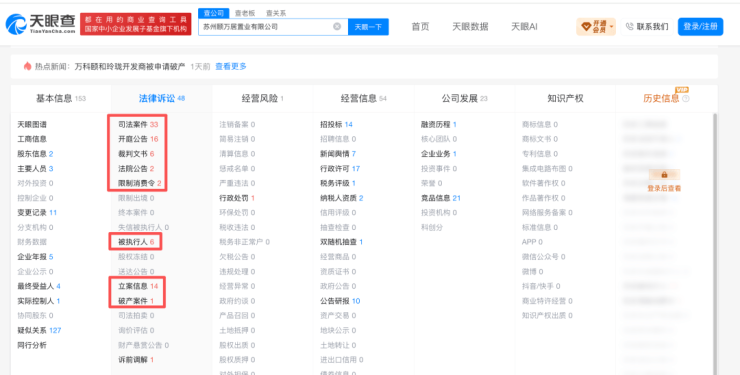Click the 天眼一下 search button

click(x=368, y=27)
